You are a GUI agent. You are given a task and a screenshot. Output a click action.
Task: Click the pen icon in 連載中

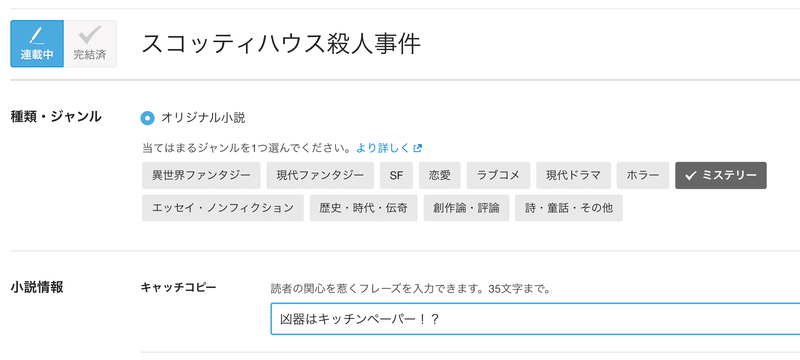click(37, 36)
